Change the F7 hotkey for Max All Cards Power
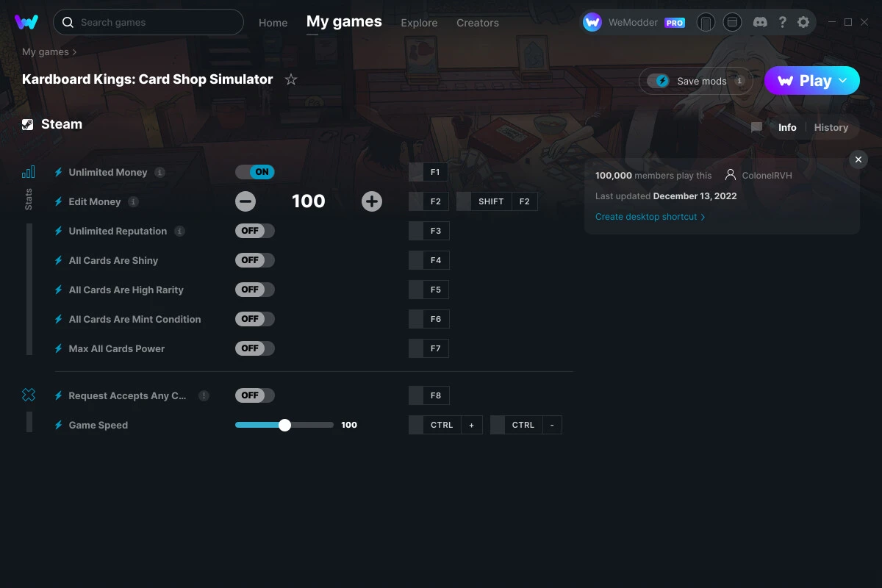 [x=429, y=348]
